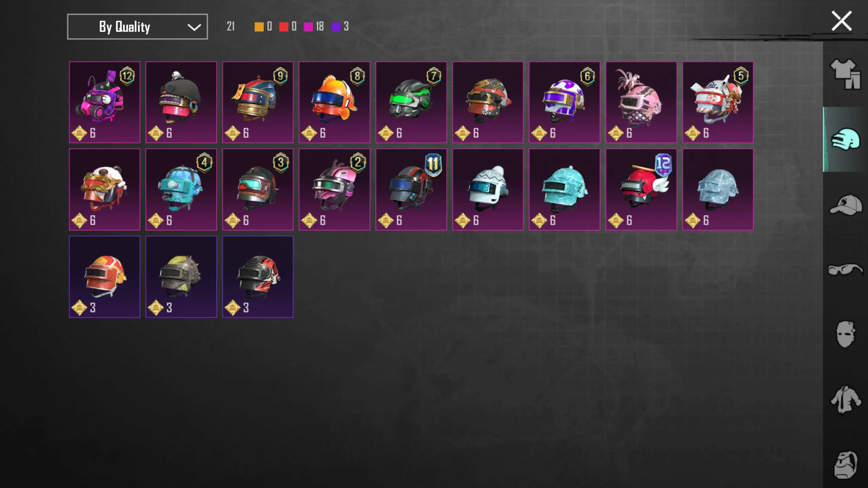Open the jacket category icon

pos(845,400)
